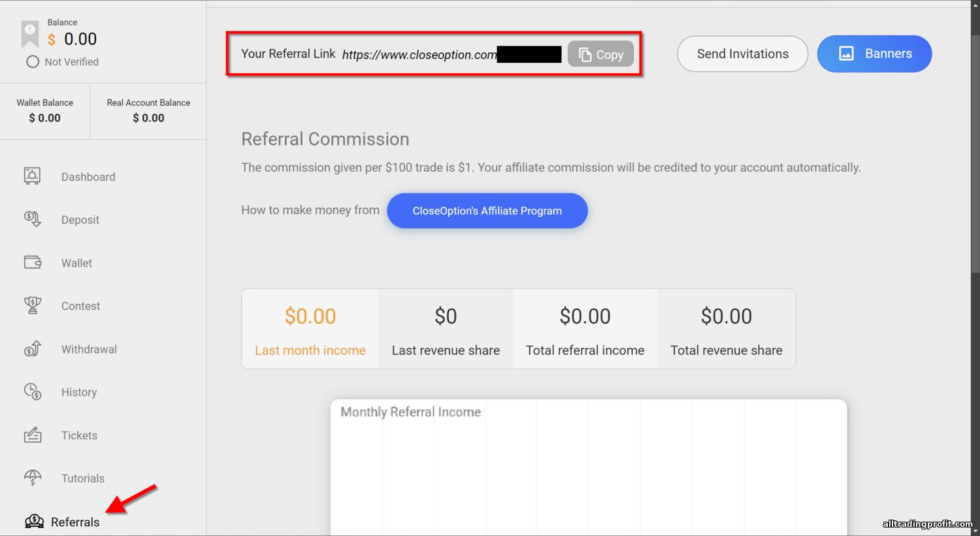Click the referral link text field
The image size is (980, 536).
451,54
